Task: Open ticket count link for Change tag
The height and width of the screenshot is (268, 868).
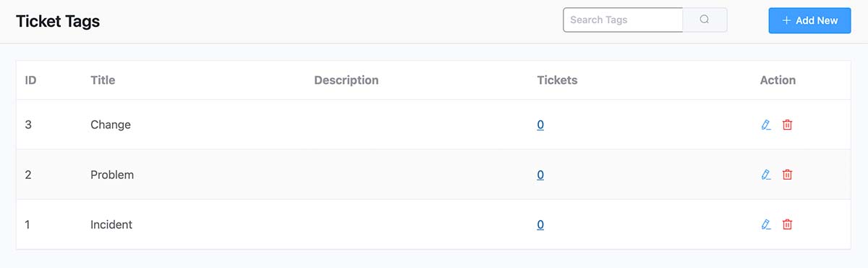Action: (540, 125)
